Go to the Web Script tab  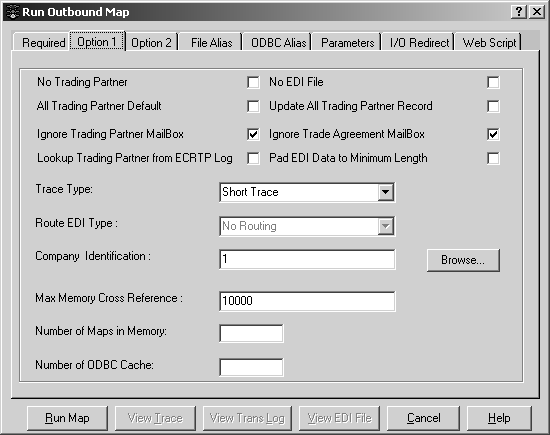[x=489, y=43]
